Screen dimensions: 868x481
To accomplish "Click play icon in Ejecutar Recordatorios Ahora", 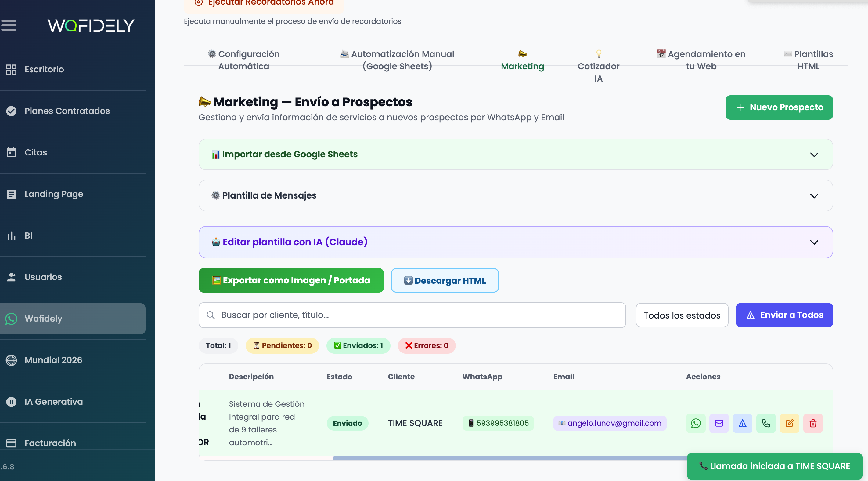I will (199, 3).
